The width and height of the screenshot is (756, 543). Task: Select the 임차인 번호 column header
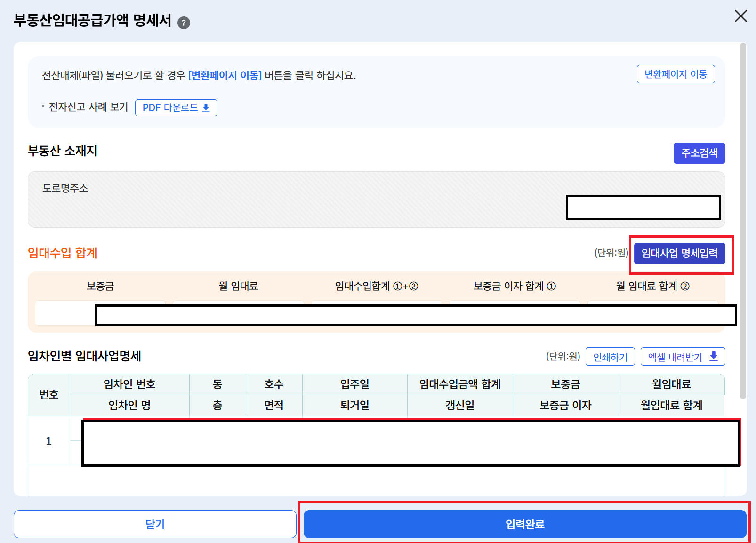pyautogui.click(x=130, y=384)
